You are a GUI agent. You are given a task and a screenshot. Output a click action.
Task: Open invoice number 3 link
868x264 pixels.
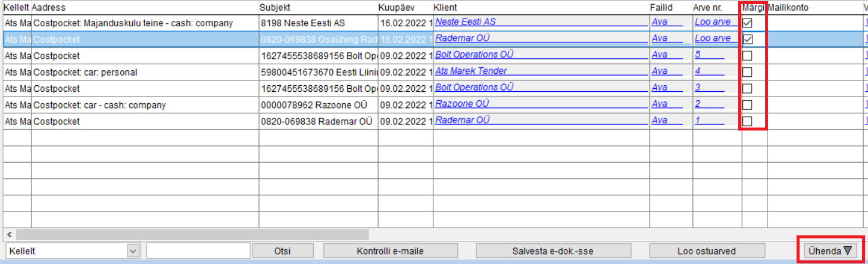pos(698,87)
